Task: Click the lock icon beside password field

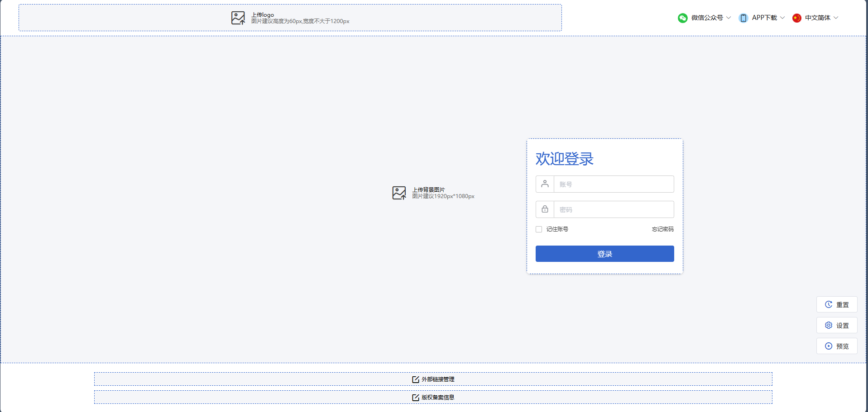Action: (545, 209)
